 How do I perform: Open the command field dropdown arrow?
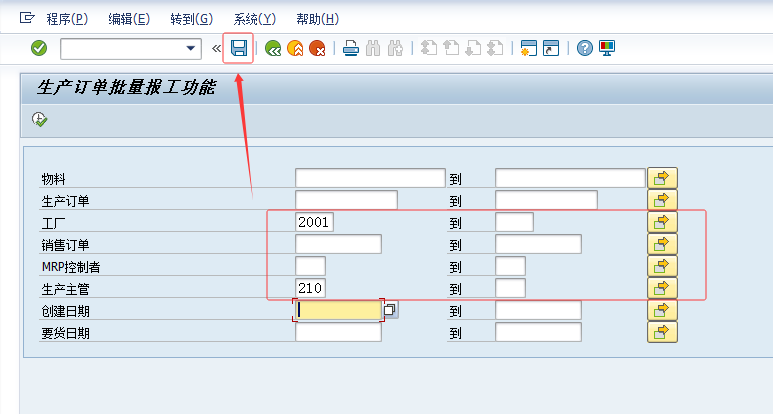[x=191, y=48]
